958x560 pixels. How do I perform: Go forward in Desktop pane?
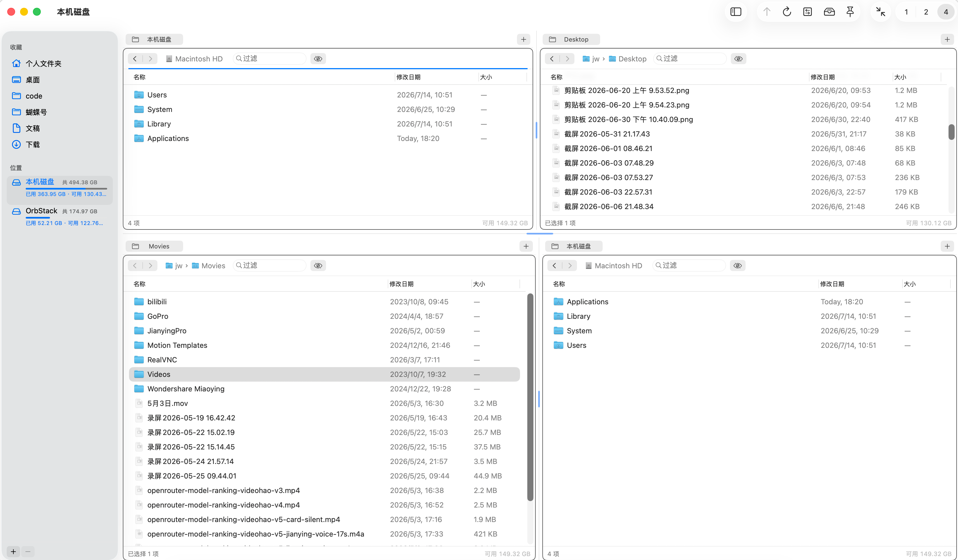567,59
